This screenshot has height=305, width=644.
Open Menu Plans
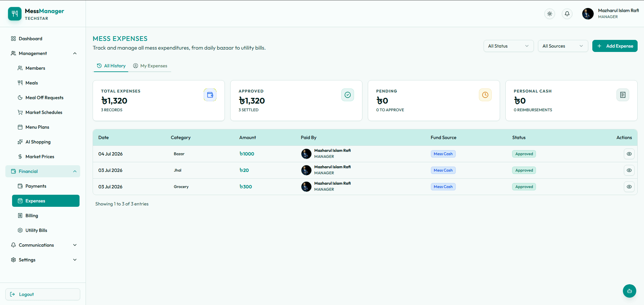[x=46, y=127]
